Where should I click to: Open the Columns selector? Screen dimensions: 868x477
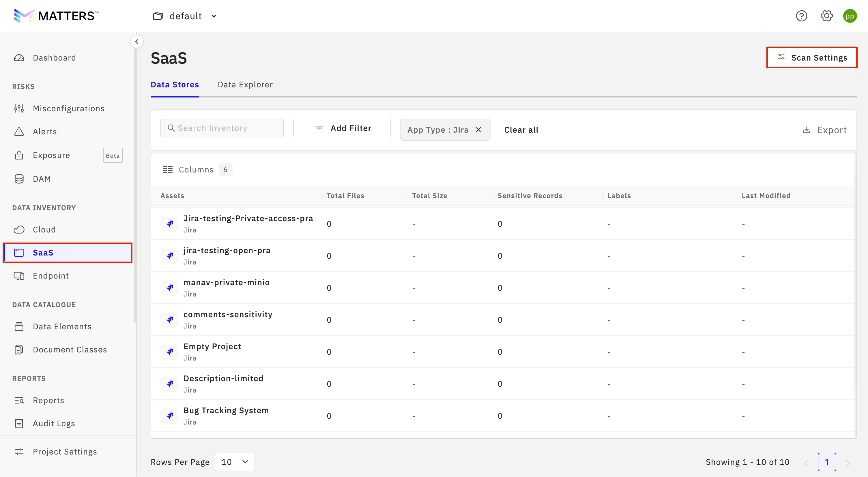(197, 170)
